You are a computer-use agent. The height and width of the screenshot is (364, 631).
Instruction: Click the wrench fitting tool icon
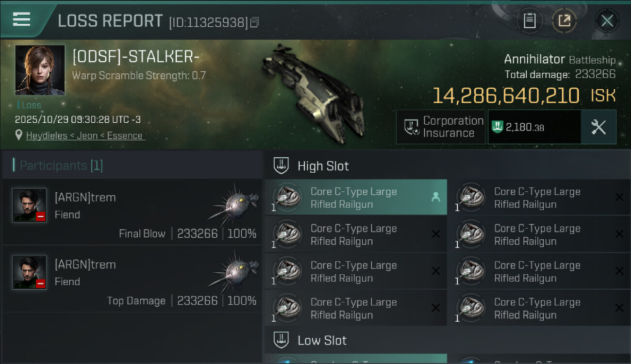tap(598, 127)
